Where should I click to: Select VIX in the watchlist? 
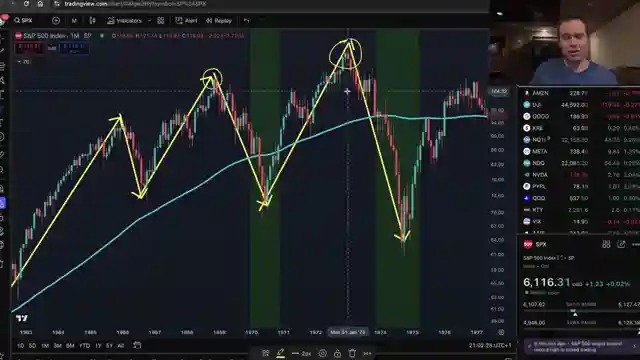[x=580, y=222]
